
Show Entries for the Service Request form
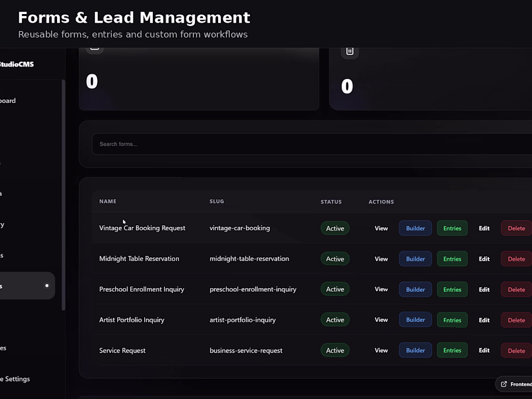[452, 351]
